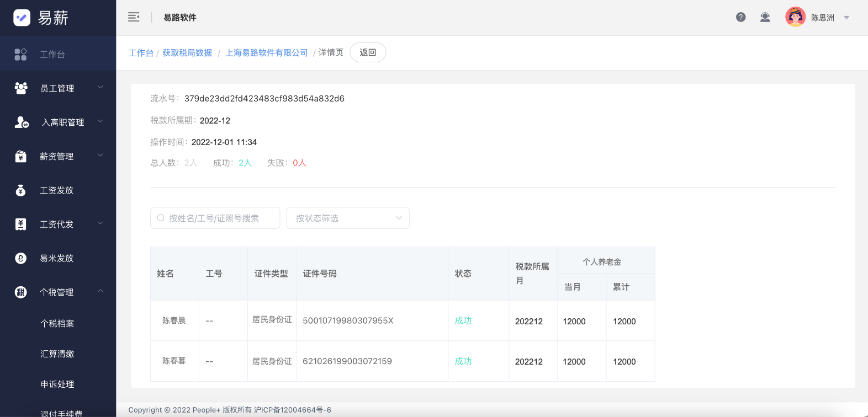Click the 返回 button
This screenshot has height=417, width=868.
click(368, 52)
